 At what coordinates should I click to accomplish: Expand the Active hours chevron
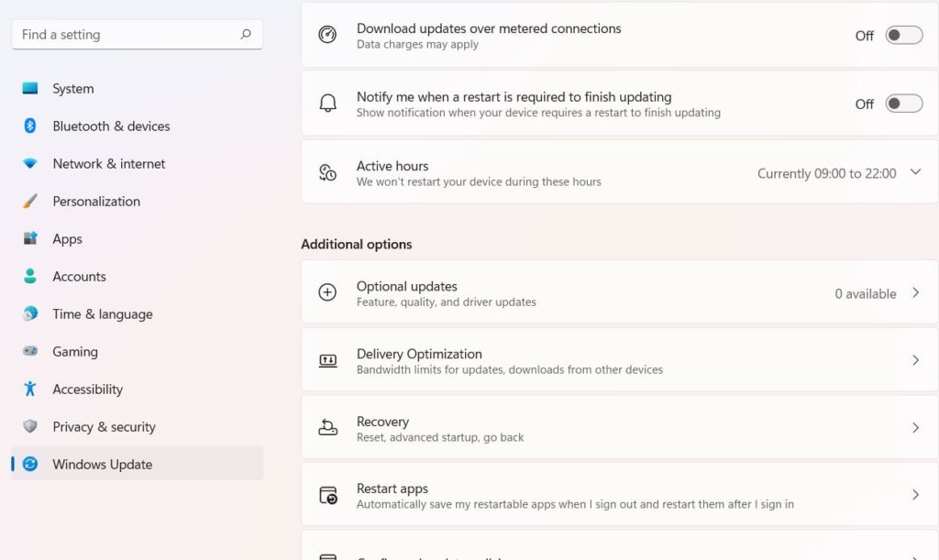coord(915,172)
